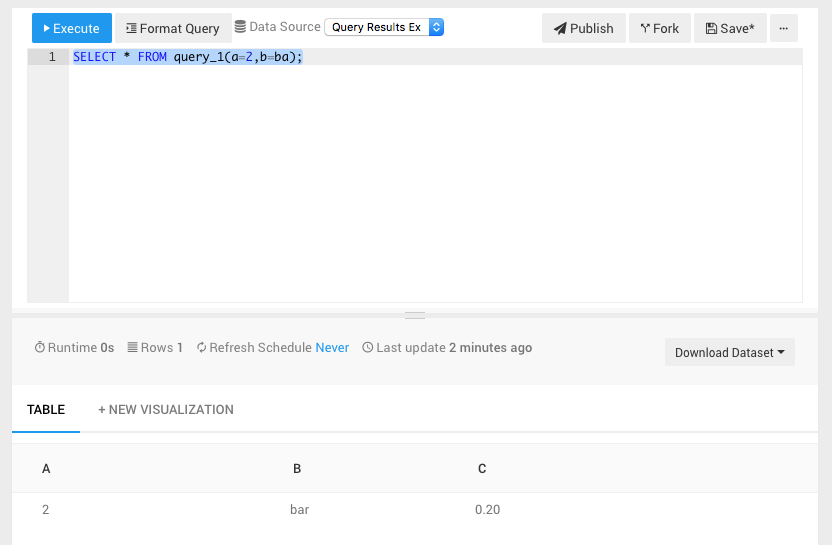Viewport: 832px width, 545px height.
Task: Select the cell with value bar
Action: click(x=299, y=509)
